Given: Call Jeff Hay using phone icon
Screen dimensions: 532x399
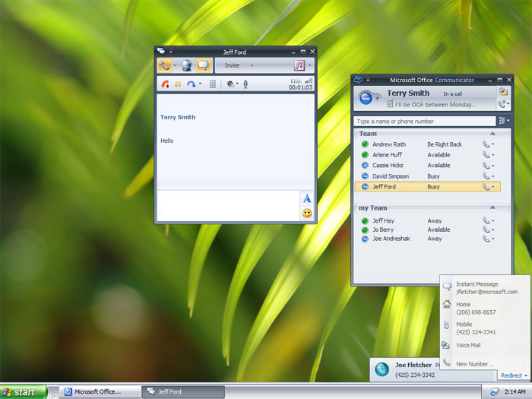Looking at the screenshot, I should (x=486, y=220).
